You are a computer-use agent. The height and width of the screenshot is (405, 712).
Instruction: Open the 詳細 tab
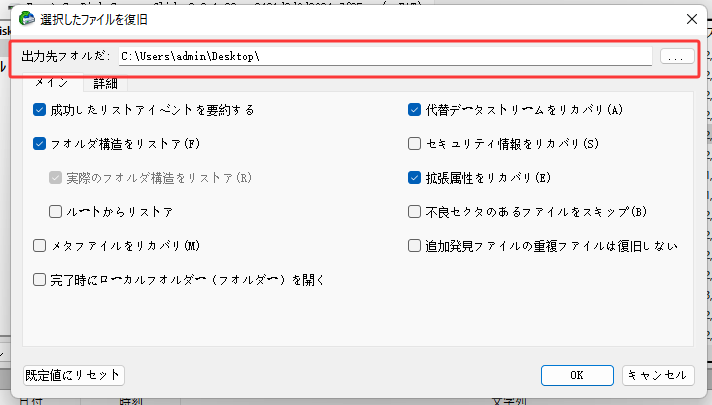click(x=105, y=83)
